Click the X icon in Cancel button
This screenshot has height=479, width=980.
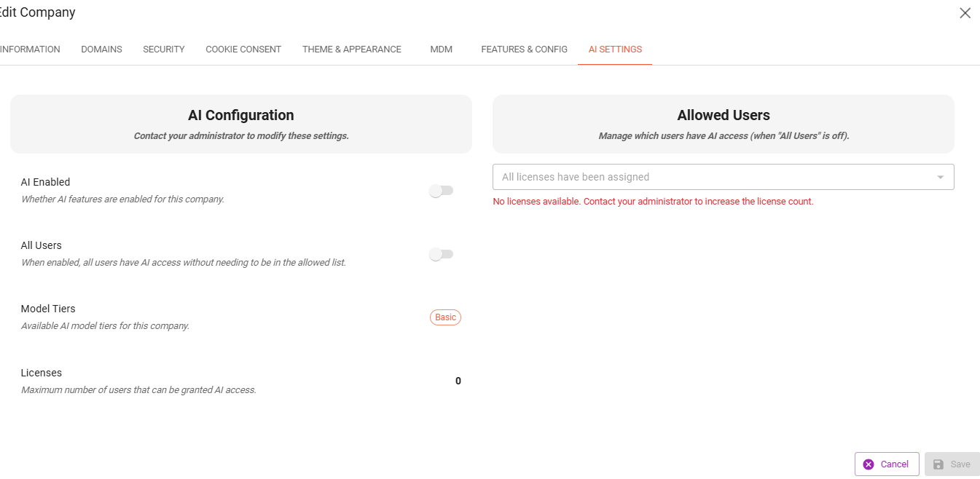click(x=868, y=464)
